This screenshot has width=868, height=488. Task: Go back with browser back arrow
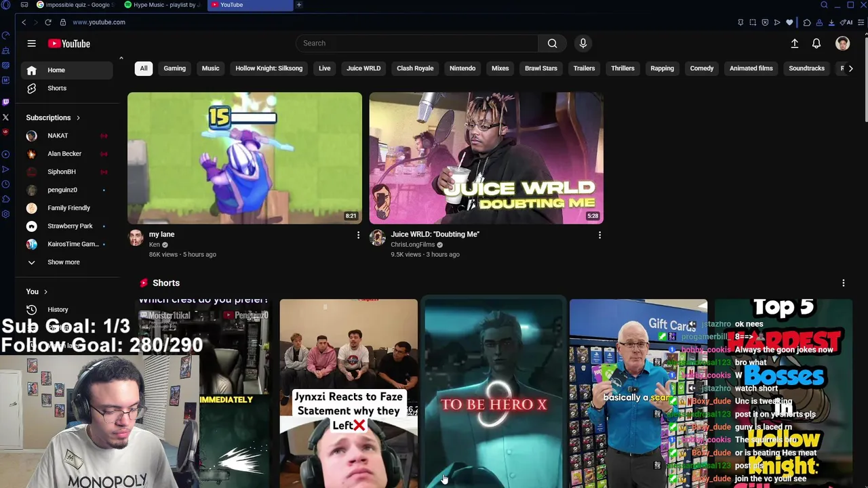click(24, 22)
